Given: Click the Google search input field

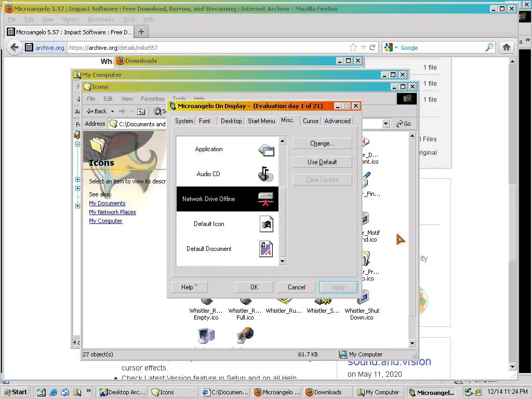Looking at the screenshot, I should (x=441, y=47).
